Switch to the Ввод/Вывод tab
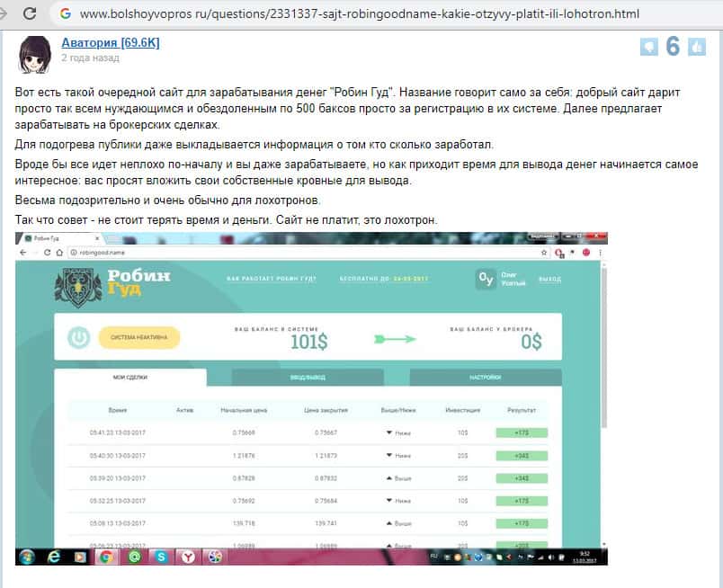The height and width of the screenshot is (588, 723). [x=307, y=378]
